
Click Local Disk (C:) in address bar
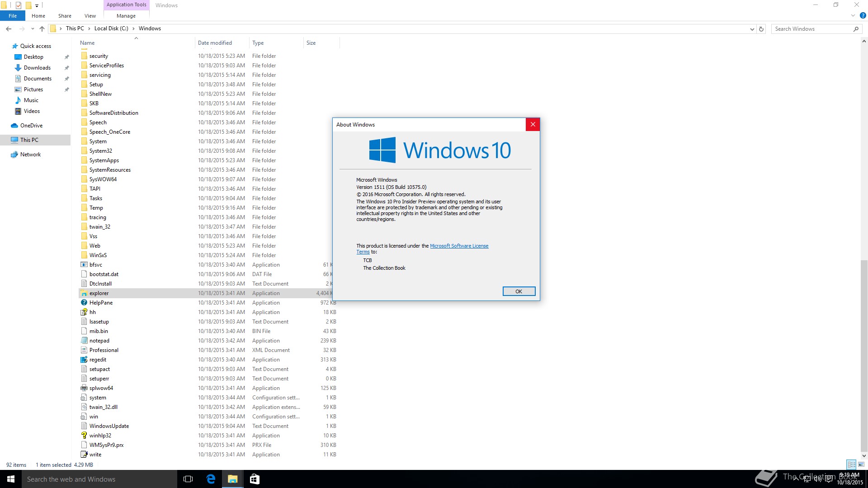coord(111,28)
